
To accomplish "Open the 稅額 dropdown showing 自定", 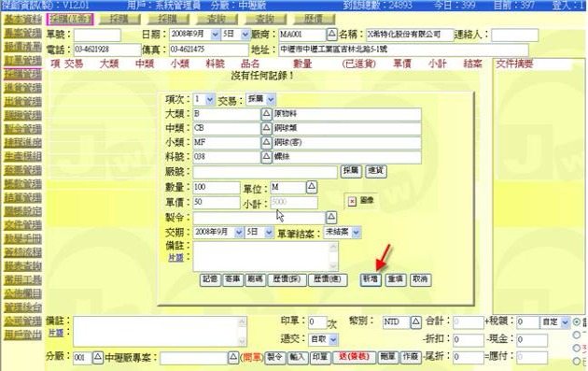I will point(555,322).
